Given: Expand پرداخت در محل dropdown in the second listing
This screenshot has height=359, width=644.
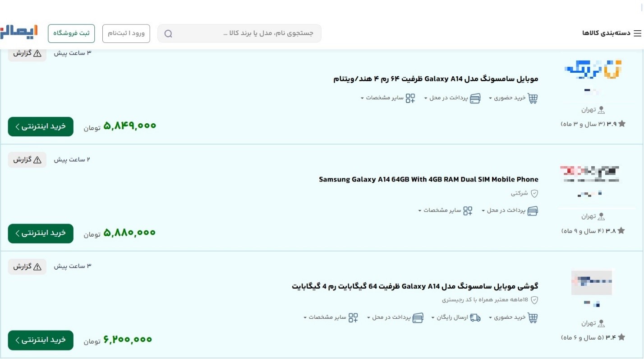Looking at the screenshot, I should click(x=483, y=211).
